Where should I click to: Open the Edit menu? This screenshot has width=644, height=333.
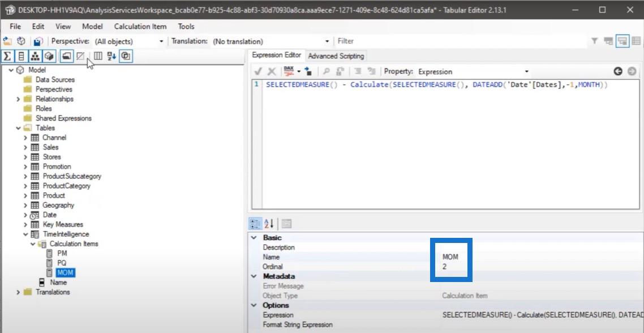38,26
